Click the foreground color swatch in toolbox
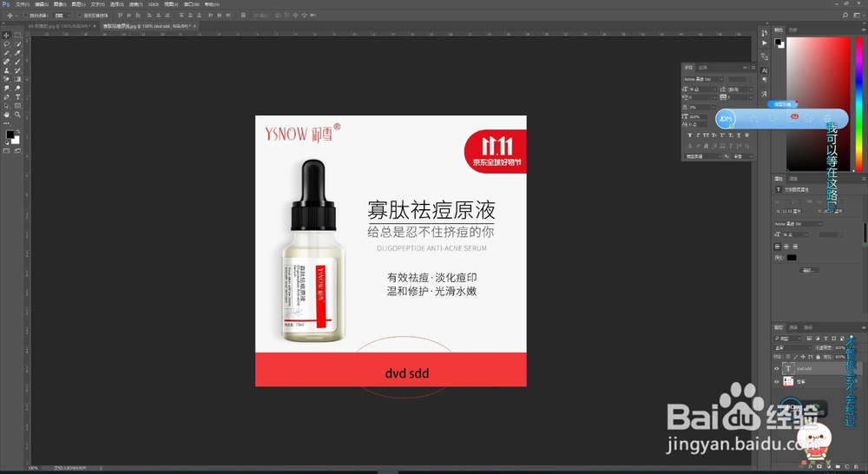The width and height of the screenshot is (868, 474). click(10, 135)
